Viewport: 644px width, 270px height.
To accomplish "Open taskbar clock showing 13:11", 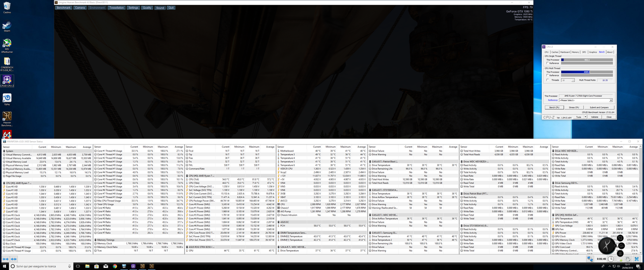I will tap(627, 266).
